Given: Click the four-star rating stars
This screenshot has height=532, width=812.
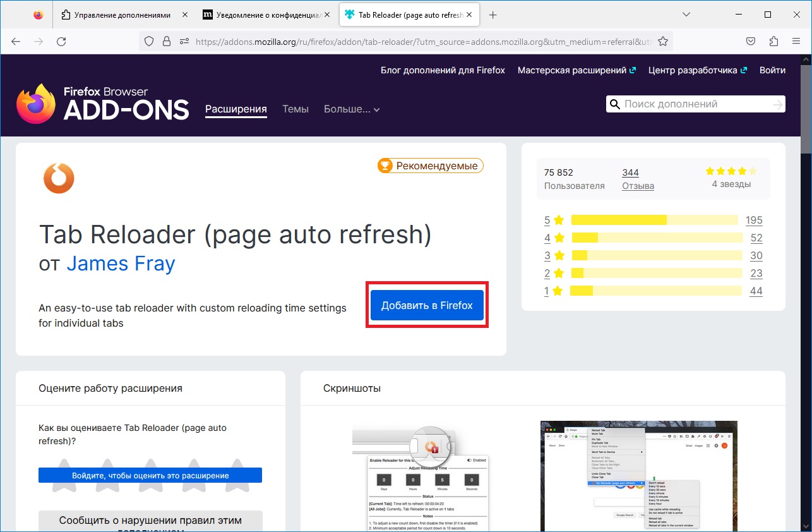Looking at the screenshot, I should pyautogui.click(x=731, y=171).
